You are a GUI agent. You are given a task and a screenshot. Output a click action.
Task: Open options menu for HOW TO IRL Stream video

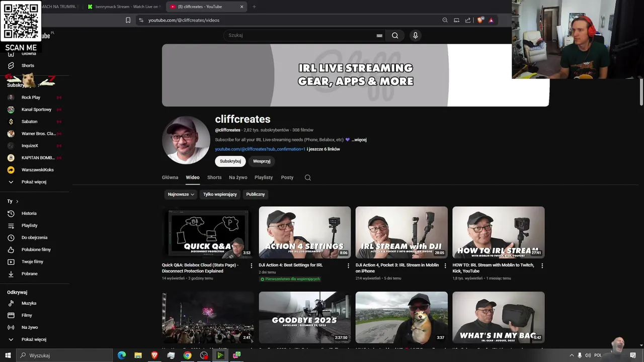(542, 265)
